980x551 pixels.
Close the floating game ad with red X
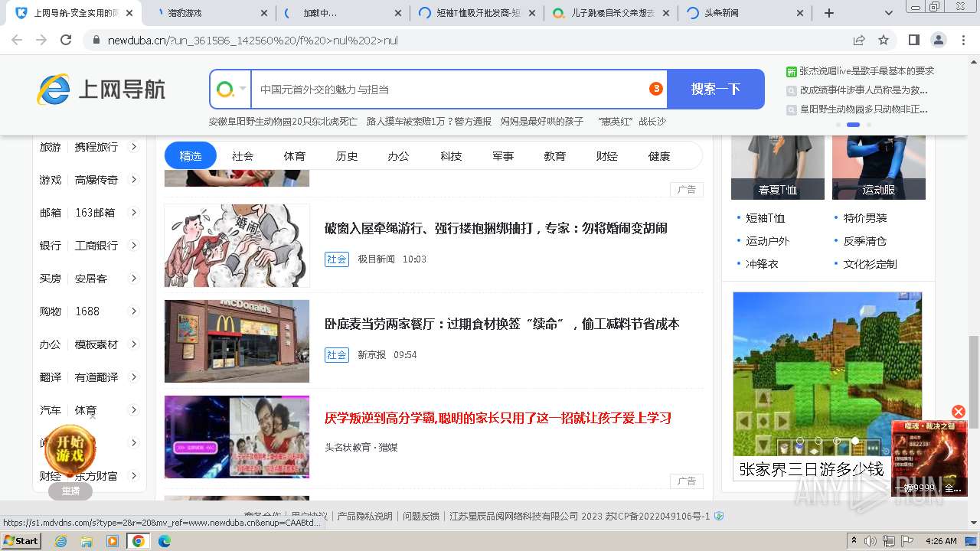pos(959,412)
